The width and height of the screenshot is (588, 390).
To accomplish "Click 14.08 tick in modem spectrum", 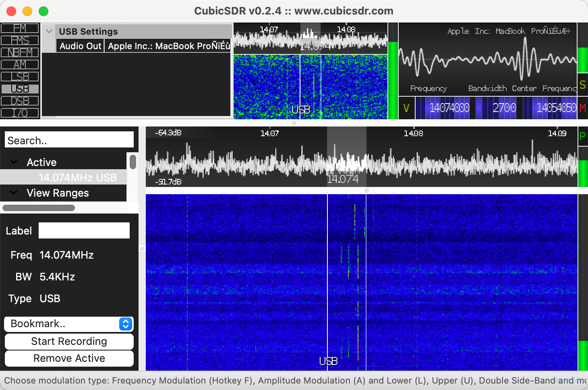I will (346, 29).
